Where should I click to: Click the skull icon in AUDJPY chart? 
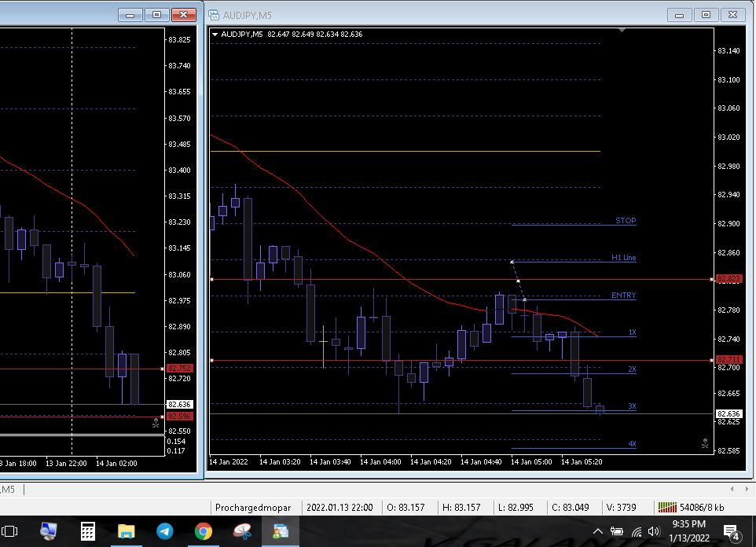(704, 443)
